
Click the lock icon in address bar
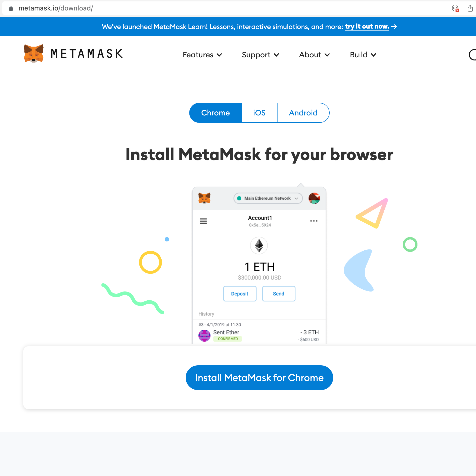11,8
